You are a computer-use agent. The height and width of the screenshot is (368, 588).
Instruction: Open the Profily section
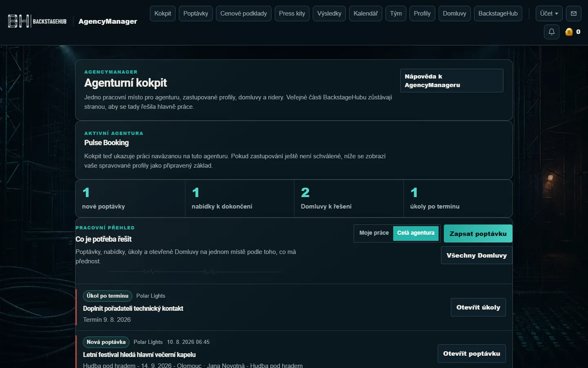pos(422,13)
